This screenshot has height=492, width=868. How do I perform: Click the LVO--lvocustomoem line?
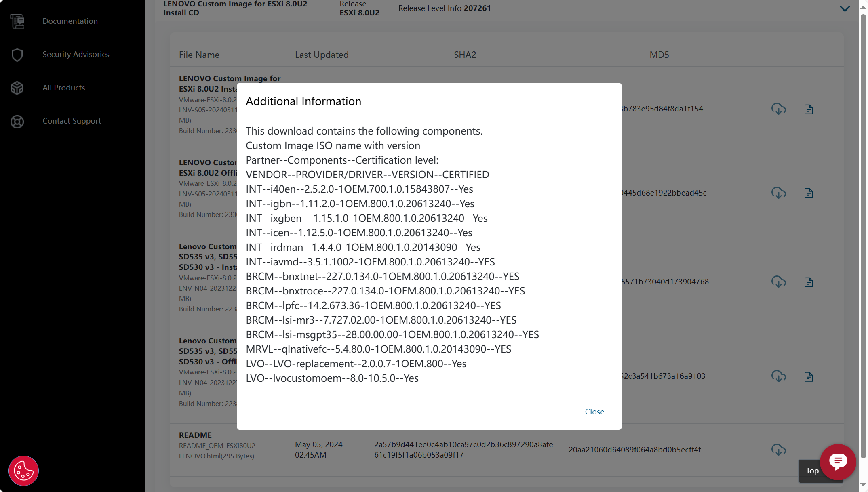[x=332, y=378]
